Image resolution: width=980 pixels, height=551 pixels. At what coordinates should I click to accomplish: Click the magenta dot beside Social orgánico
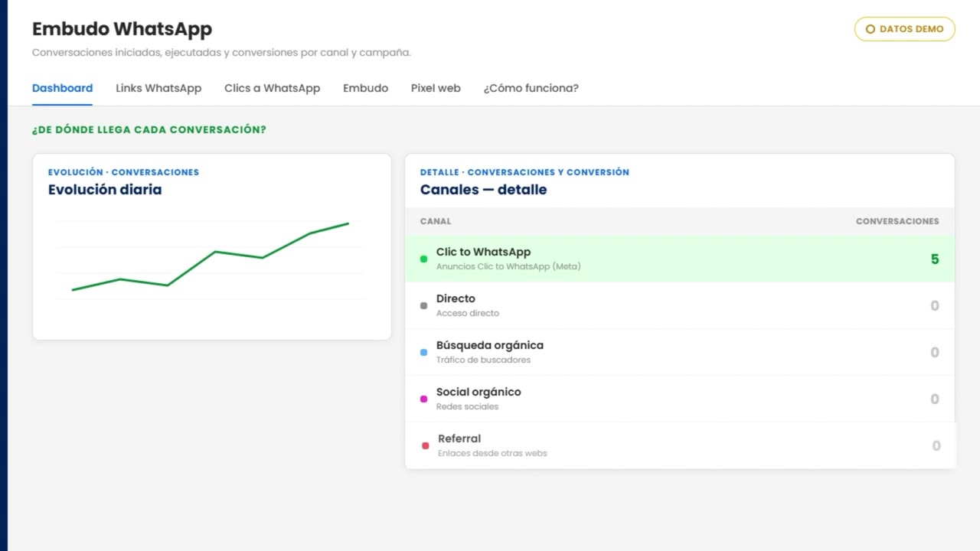tap(424, 399)
